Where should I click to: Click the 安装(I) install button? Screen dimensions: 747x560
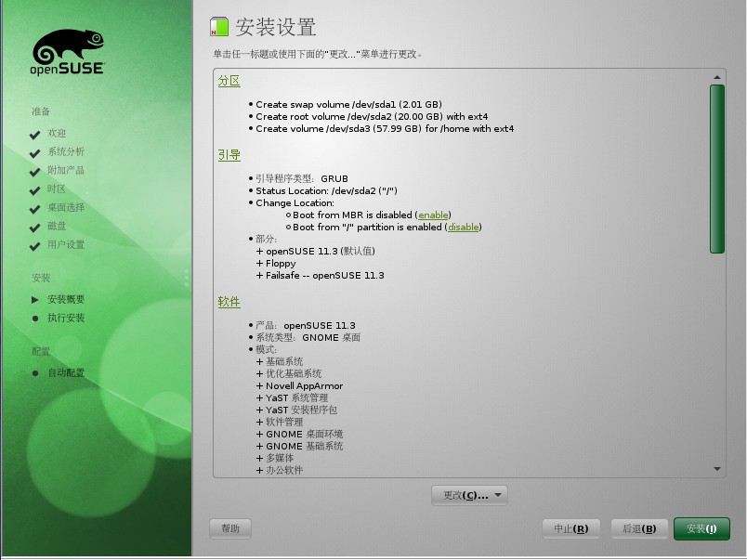(x=701, y=528)
